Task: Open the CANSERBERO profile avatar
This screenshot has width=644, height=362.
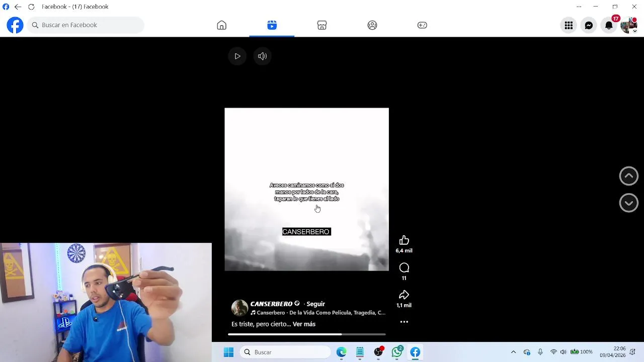Action: coord(239,308)
